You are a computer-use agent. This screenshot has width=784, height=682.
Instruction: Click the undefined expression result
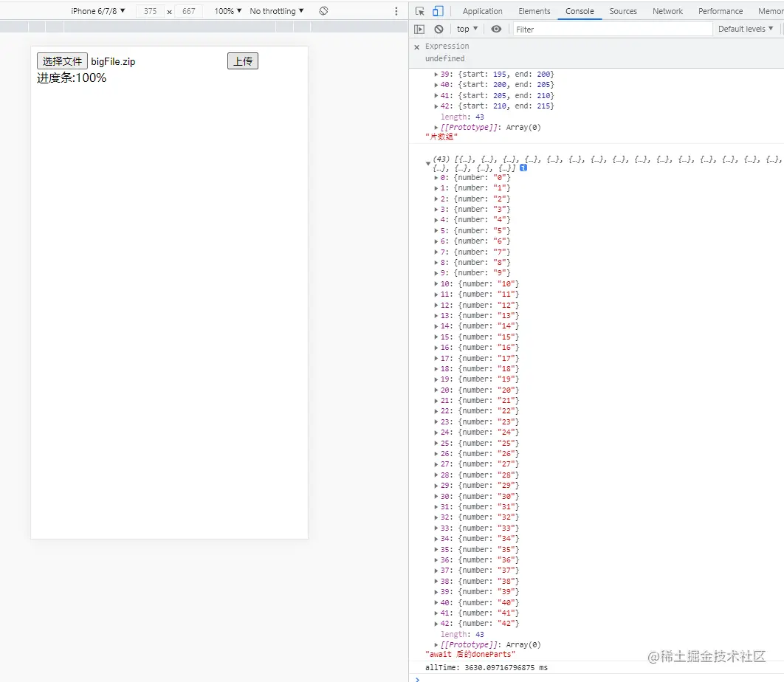445,58
